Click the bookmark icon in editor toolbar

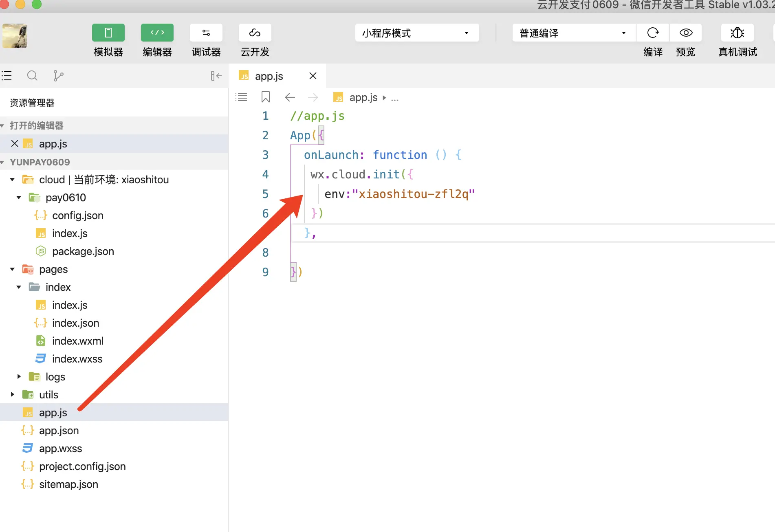[266, 97]
